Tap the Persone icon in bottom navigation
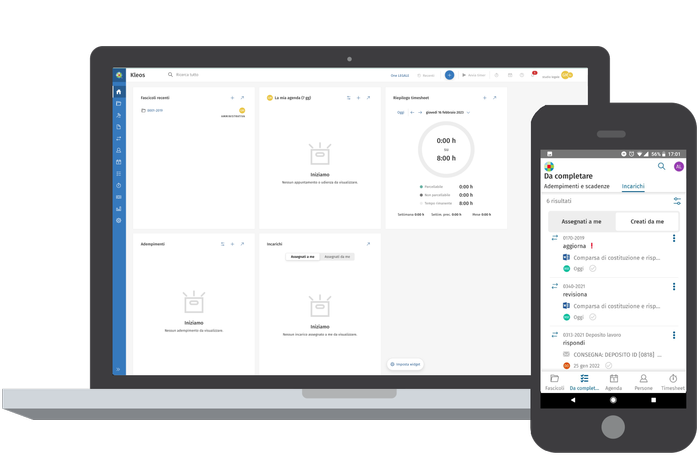Image resolution: width=700 pixels, height=467 pixels. pyautogui.click(x=643, y=379)
